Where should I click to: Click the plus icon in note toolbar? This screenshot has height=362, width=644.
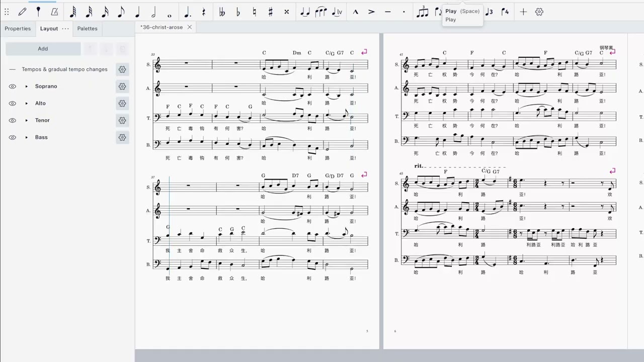[523, 12]
